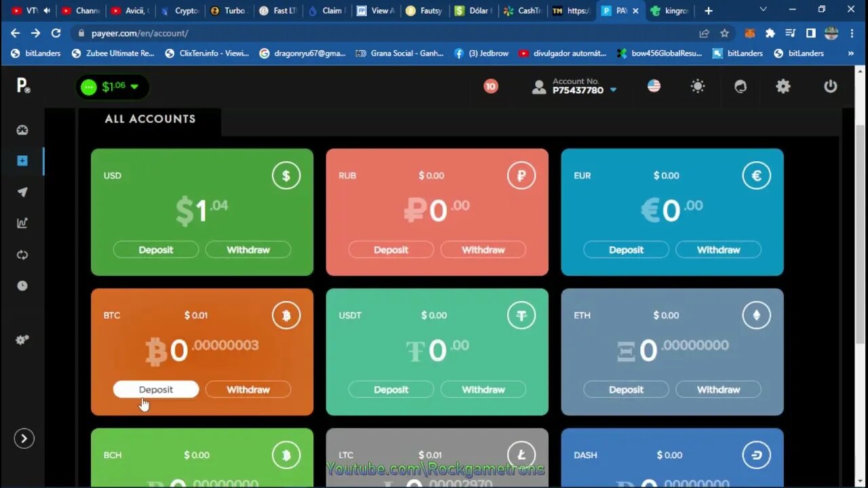Viewport: 868px width, 488px height.
Task: Click Withdraw on the RUB card
Action: click(x=484, y=249)
